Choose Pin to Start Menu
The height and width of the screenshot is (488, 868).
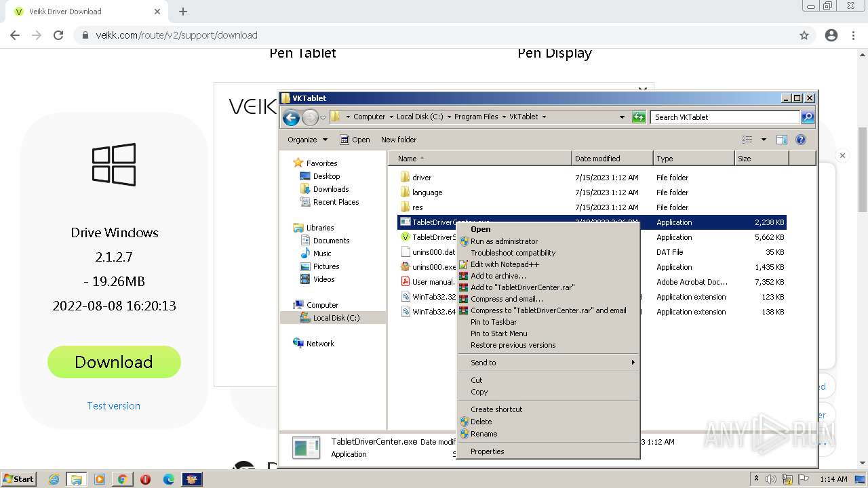click(548, 333)
